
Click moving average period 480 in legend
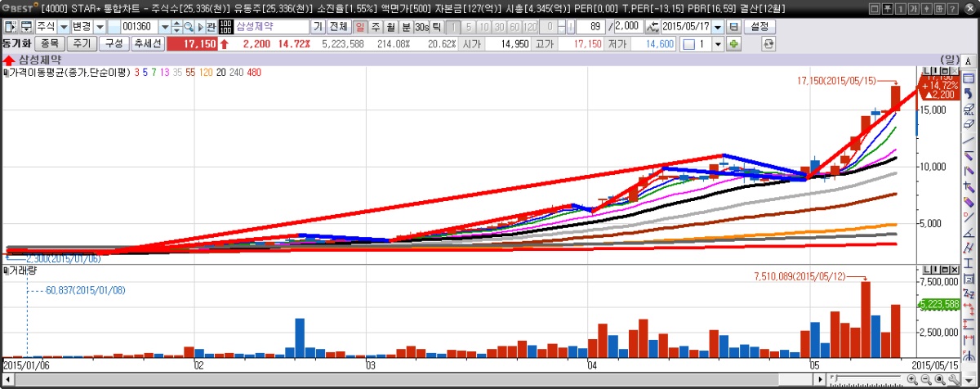[254, 72]
